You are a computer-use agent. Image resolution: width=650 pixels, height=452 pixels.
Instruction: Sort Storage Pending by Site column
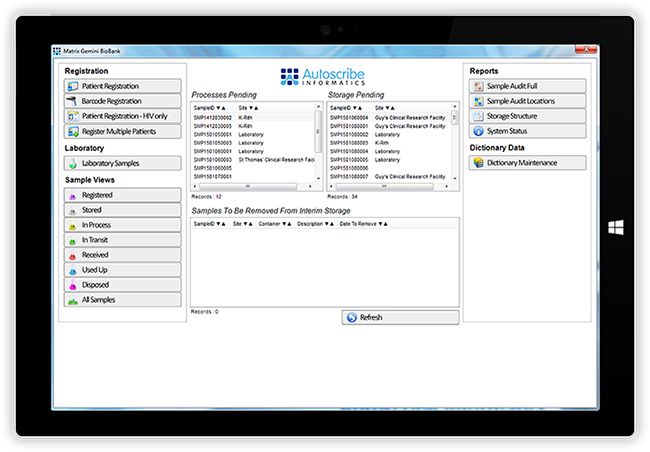pos(384,108)
